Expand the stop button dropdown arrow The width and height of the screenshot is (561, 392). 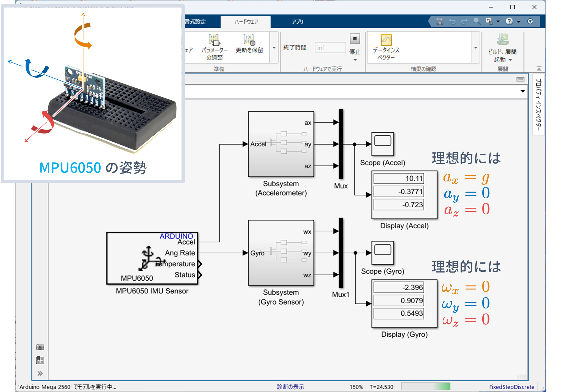click(x=355, y=60)
